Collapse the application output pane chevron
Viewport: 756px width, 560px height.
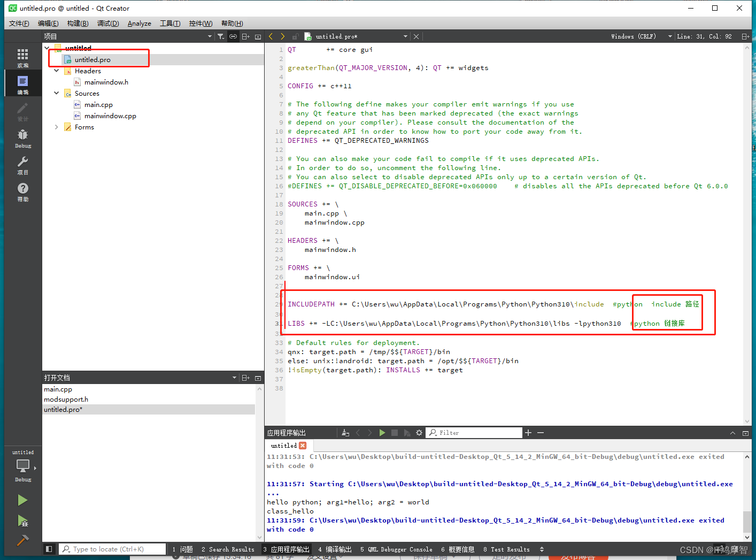click(x=733, y=432)
